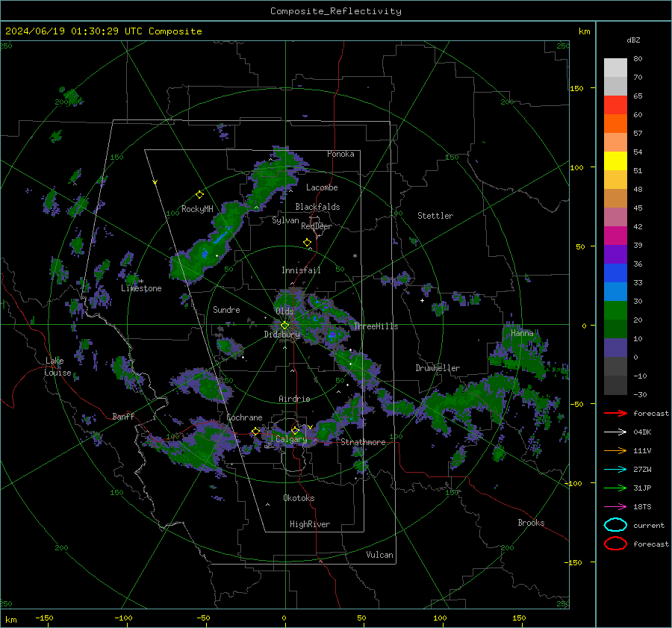Image resolution: width=672 pixels, height=628 pixels.
Task: Click the Drumheller city label
Action: pos(437,368)
